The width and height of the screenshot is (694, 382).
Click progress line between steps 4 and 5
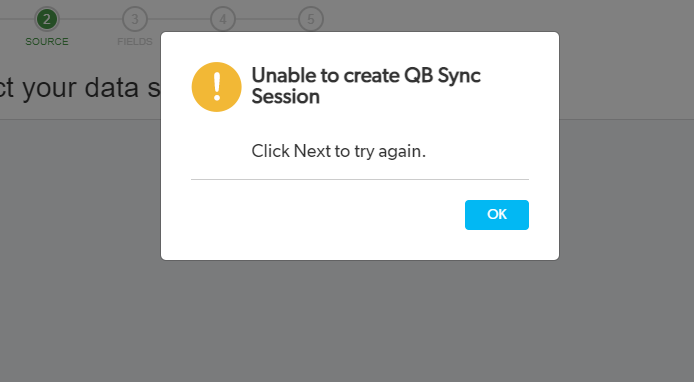[267, 19]
